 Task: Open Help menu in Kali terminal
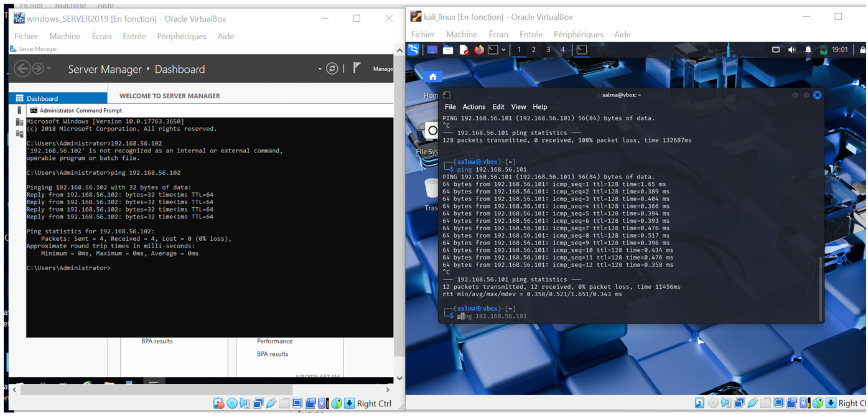(540, 107)
